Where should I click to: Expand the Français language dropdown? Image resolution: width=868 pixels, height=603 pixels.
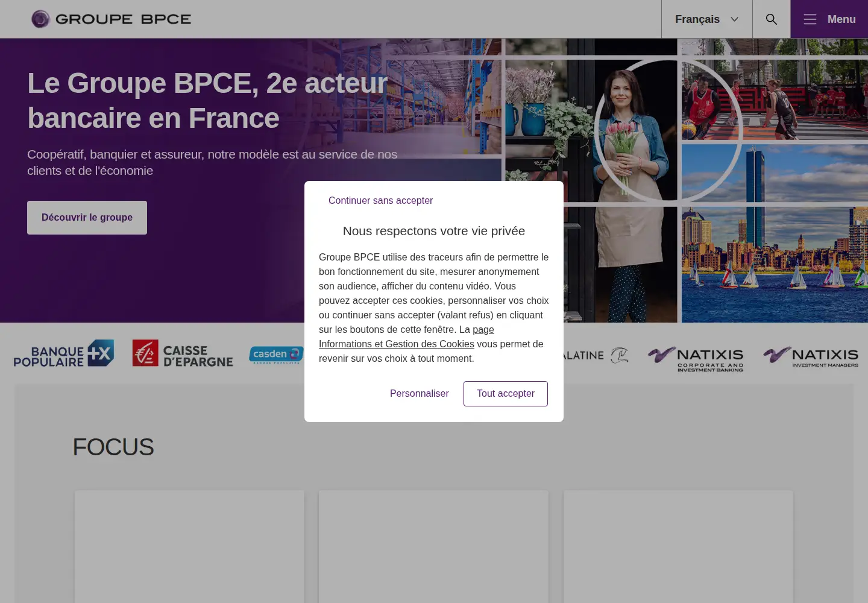(707, 19)
